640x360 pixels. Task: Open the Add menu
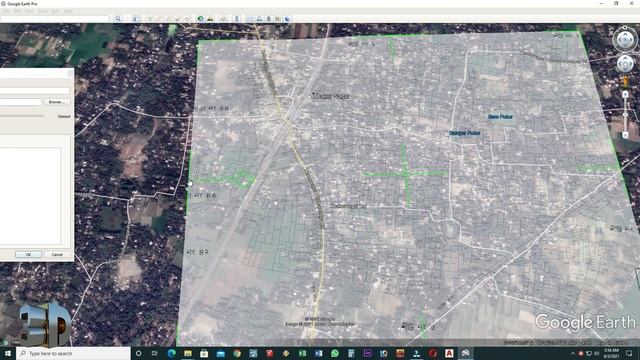[x=56, y=11]
